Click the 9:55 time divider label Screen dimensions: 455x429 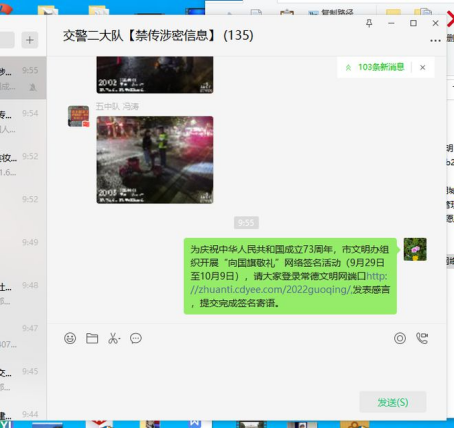(x=246, y=223)
